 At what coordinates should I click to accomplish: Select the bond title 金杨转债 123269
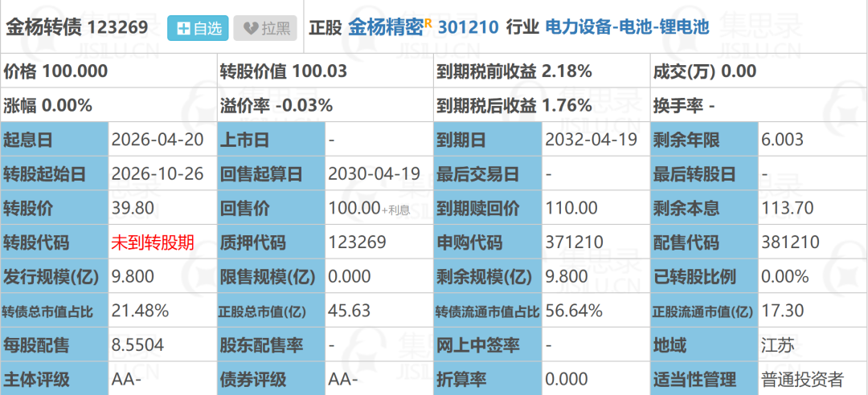77,27
